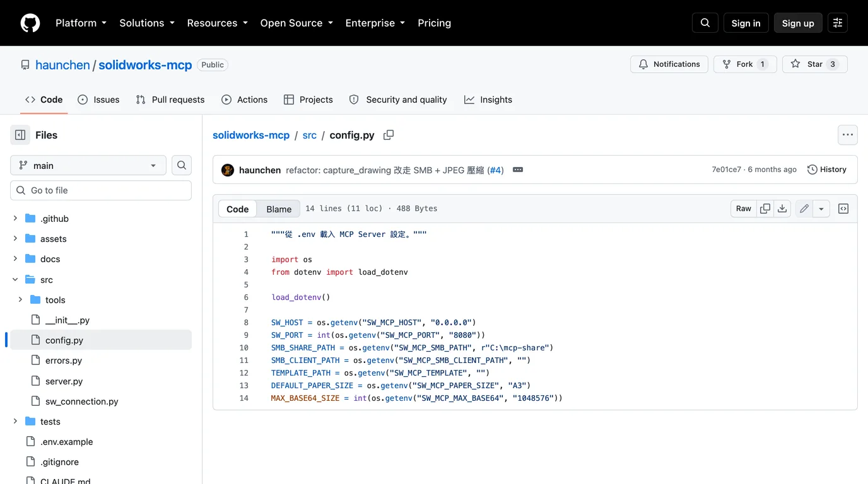View the file History

(827, 170)
